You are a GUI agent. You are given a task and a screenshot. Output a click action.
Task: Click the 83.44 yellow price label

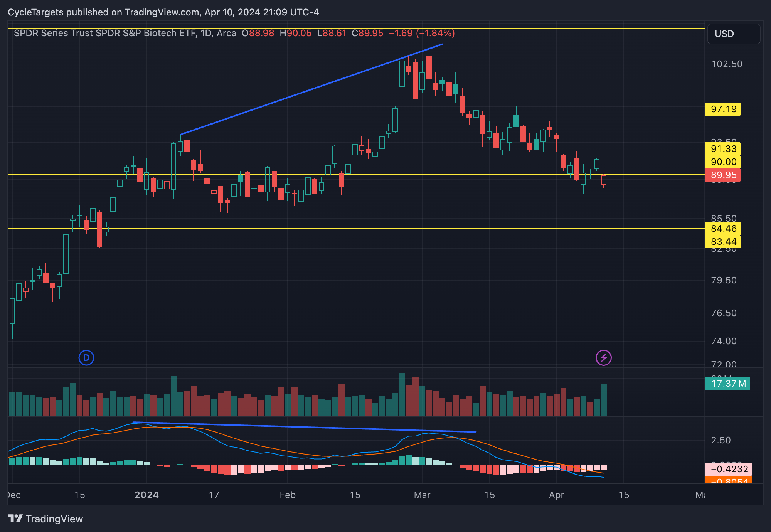tap(723, 242)
